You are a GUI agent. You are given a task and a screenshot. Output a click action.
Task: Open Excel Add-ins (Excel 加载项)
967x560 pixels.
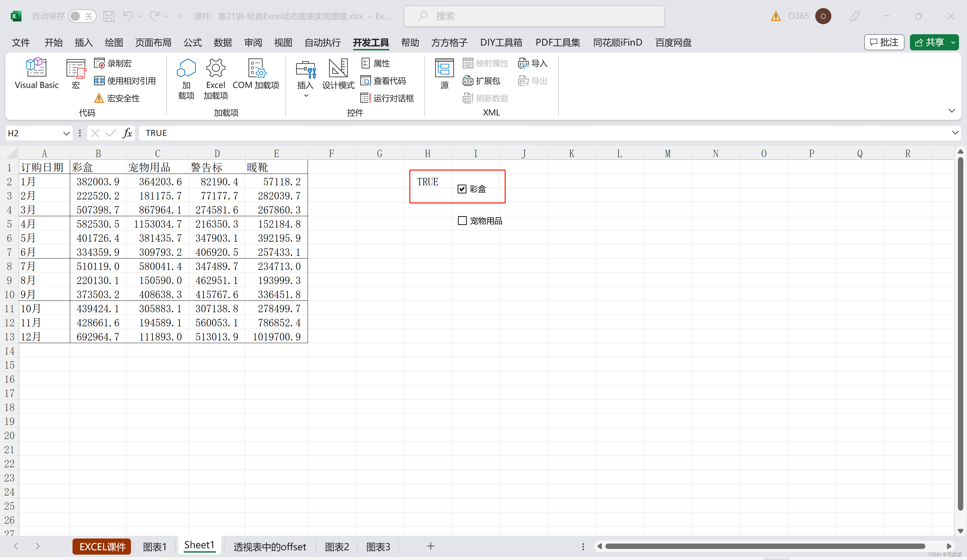(216, 79)
